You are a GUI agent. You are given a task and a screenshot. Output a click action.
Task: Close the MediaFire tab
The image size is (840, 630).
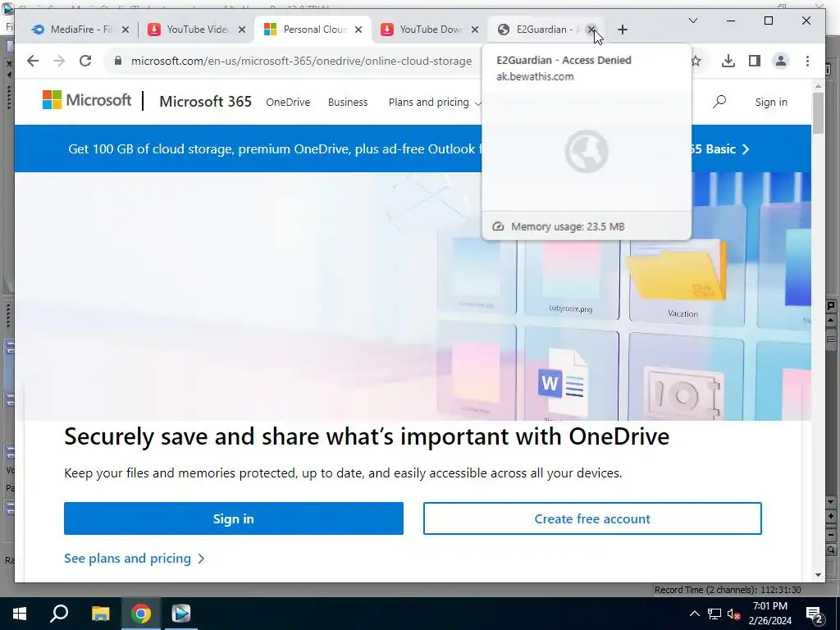click(126, 30)
